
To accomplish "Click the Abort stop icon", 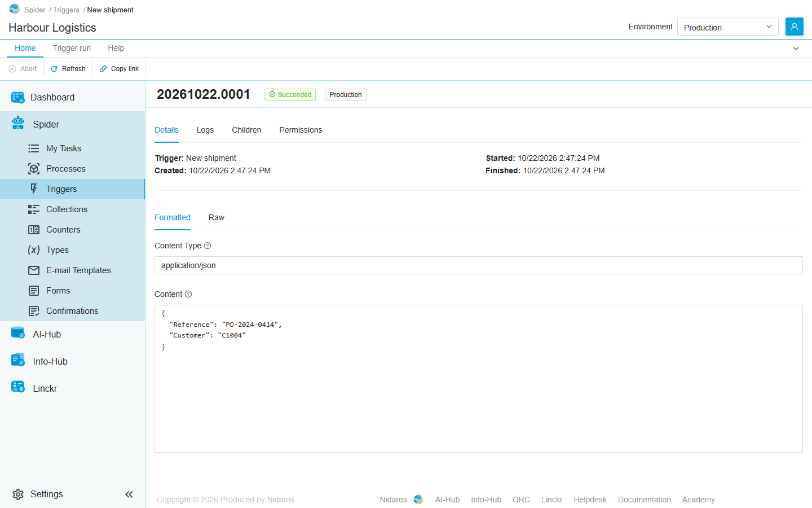I will 12,69.
